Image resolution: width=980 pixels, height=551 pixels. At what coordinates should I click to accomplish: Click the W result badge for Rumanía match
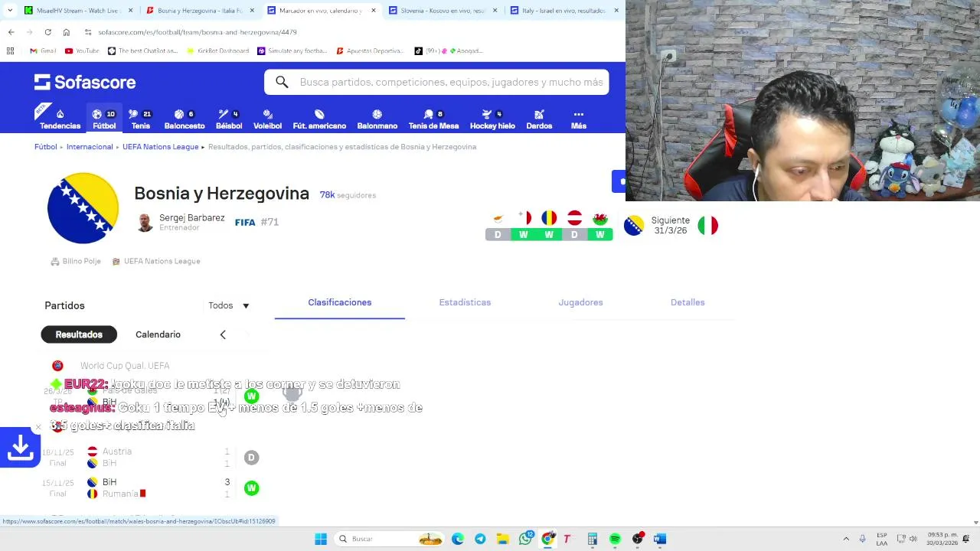tap(251, 488)
